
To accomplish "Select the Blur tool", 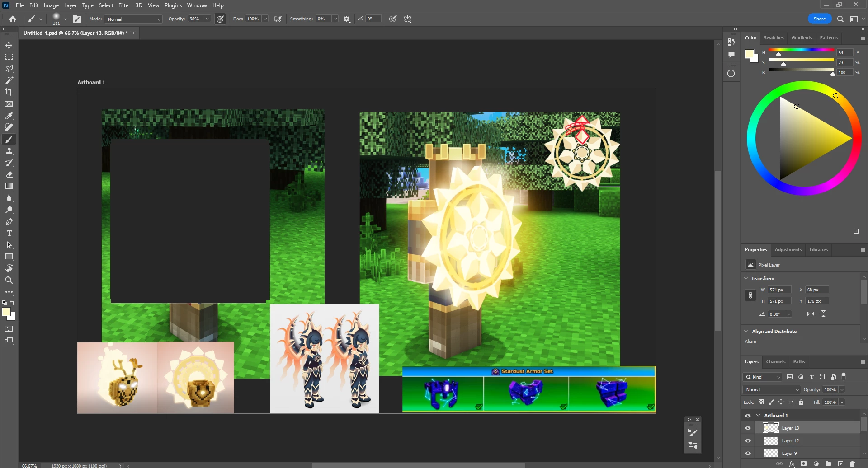I will (x=9, y=198).
